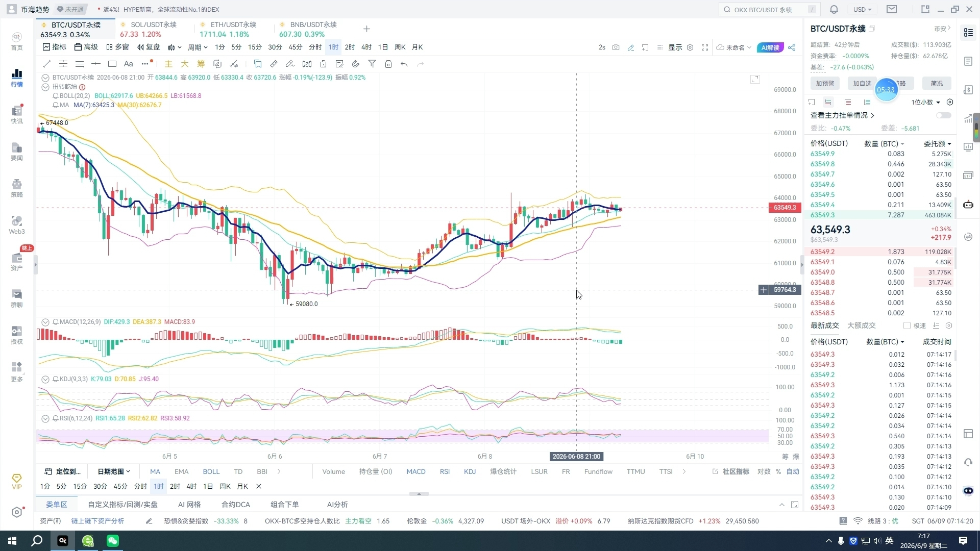Click the OKX BTC/USDT search field
Viewport: 980px width, 551px height.
pos(769,9)
